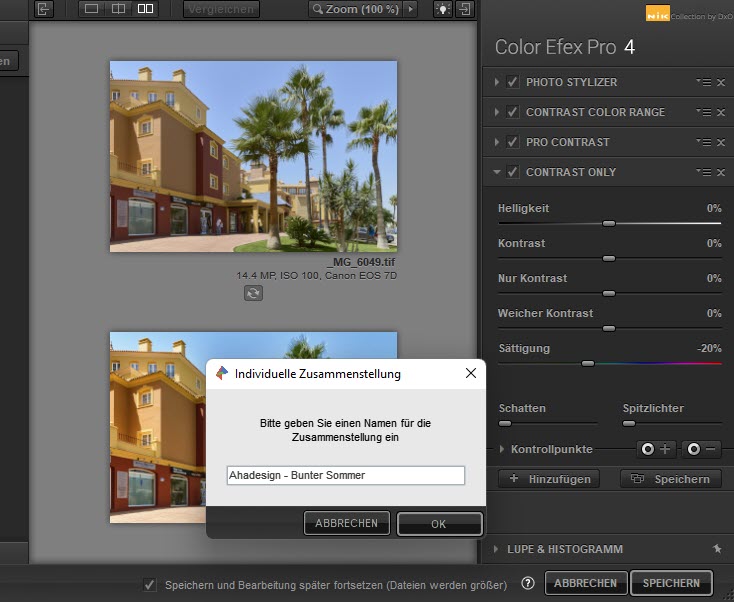
Task: Click the Schatten slider handle
Action: coord(505,424)
